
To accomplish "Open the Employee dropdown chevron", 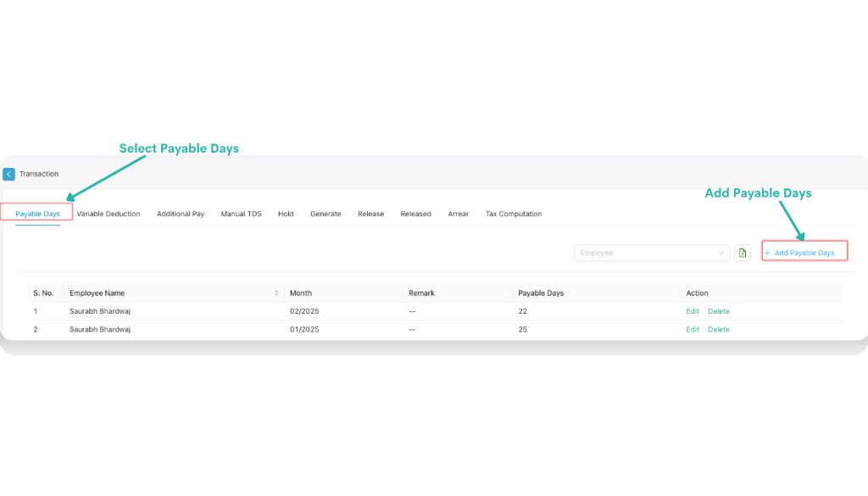I will (x=721, y=253).
